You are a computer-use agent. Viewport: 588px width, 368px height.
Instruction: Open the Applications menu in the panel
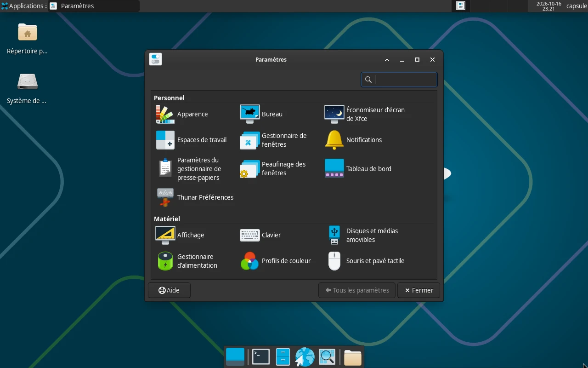(23, 6)
